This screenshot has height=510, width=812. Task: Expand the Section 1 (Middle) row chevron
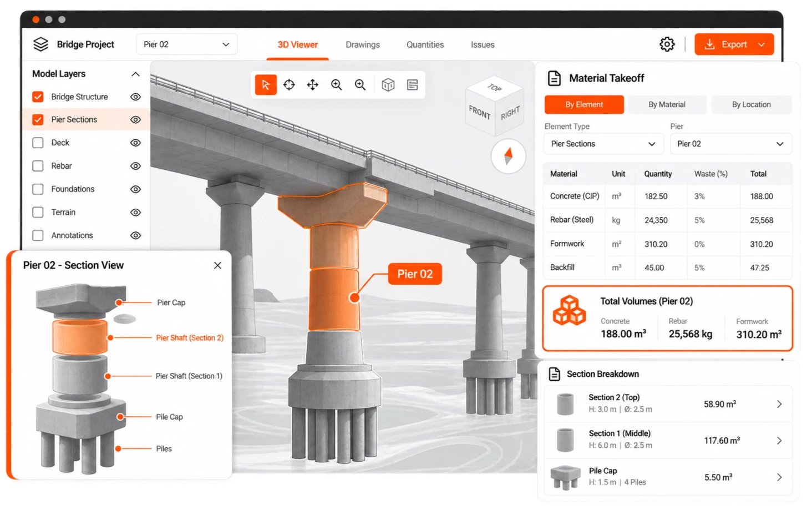click(x=779, y=441)
